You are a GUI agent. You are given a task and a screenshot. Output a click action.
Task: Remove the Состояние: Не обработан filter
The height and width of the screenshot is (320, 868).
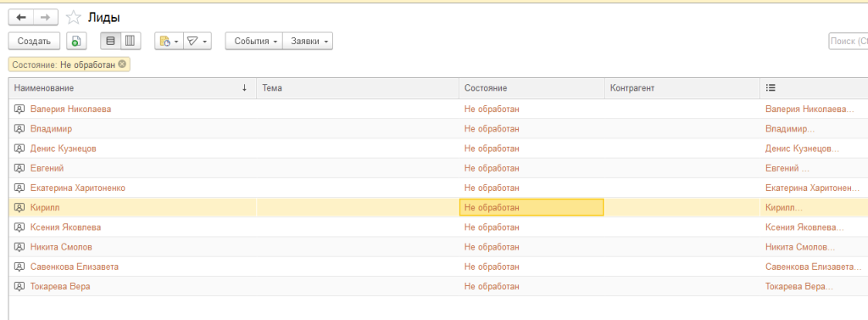coord(122,65)
